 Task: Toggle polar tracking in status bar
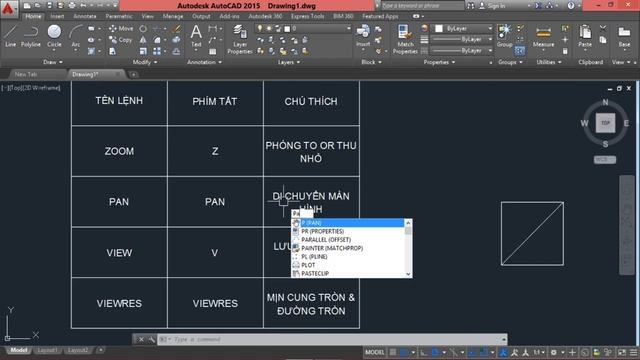[435, 352]
